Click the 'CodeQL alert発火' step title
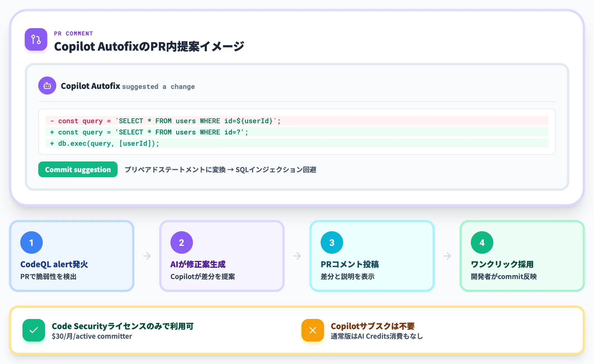 click(x=54, y=264)
